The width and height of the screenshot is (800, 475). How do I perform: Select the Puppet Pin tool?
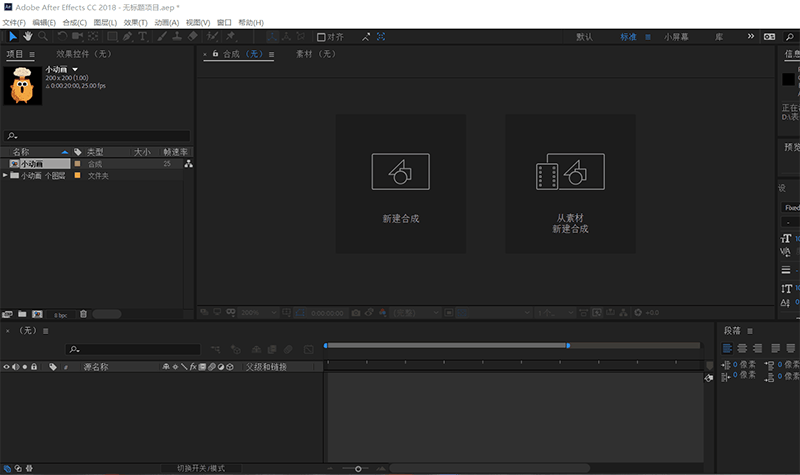coord(231,36)
